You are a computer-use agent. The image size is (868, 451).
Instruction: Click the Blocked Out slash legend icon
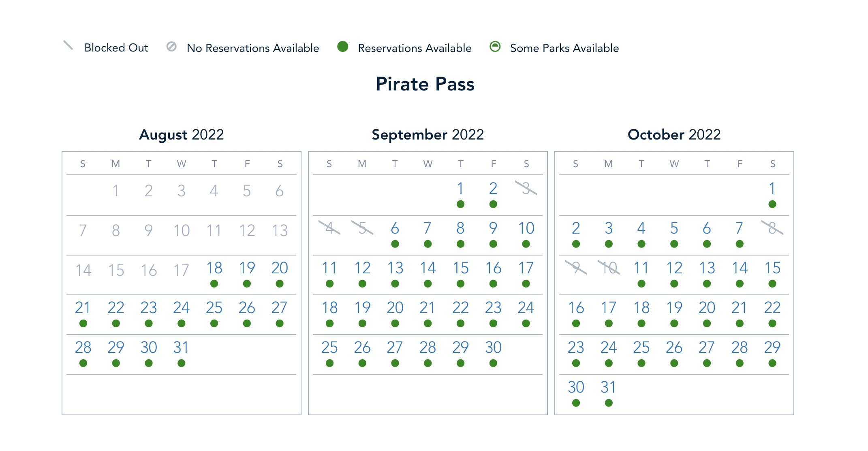click(x=68, y=45)
